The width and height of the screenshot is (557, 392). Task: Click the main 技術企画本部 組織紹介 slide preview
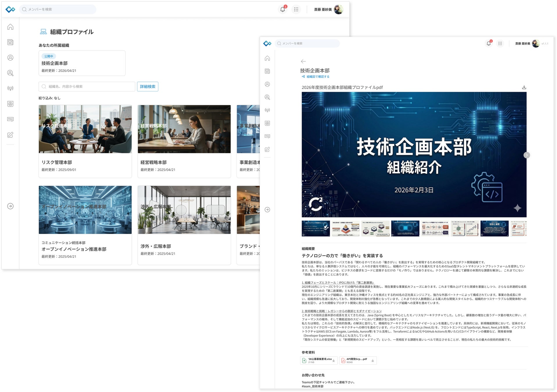[414, 154]
